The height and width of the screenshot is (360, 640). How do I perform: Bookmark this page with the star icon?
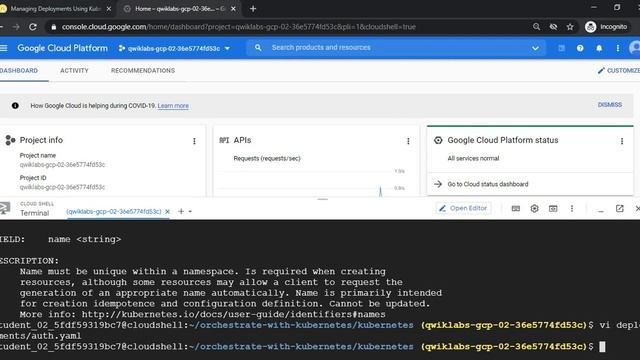[570, 27]
